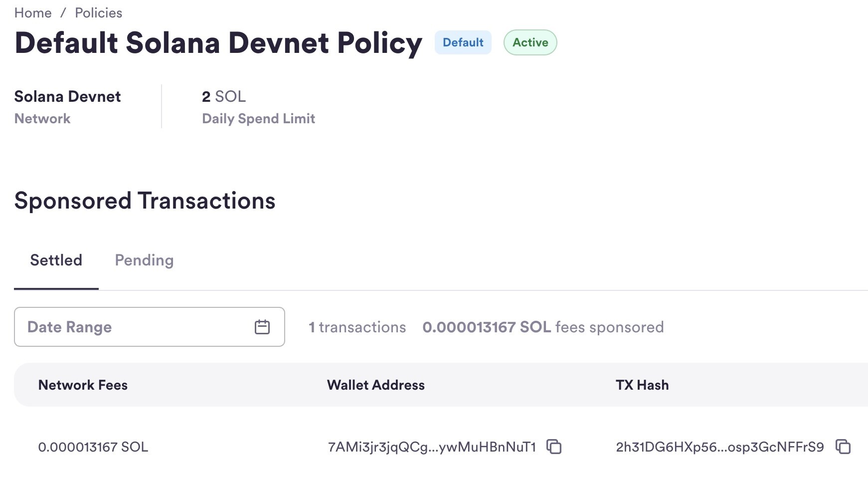Copy the wallet address to clipboard

pos(554,447)
